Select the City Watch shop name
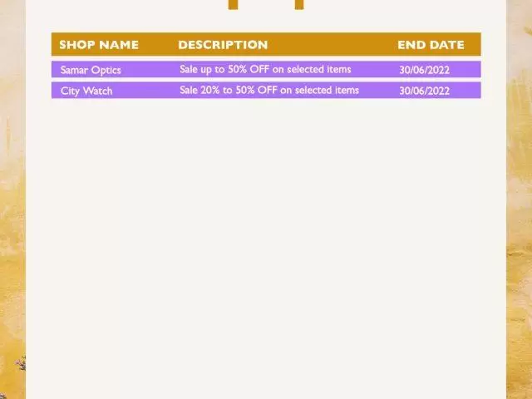This screenshot has height=399, width=532. (x=86, y=91)
